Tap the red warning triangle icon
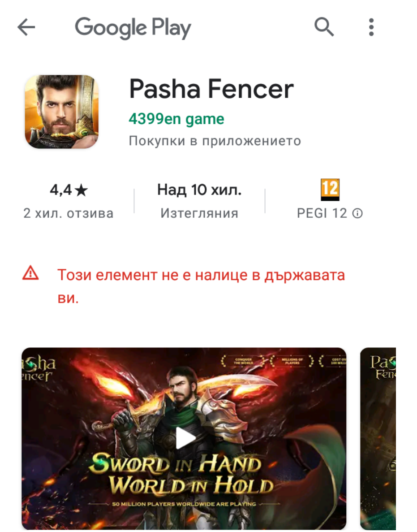417x532 pixels. point(30,273)
